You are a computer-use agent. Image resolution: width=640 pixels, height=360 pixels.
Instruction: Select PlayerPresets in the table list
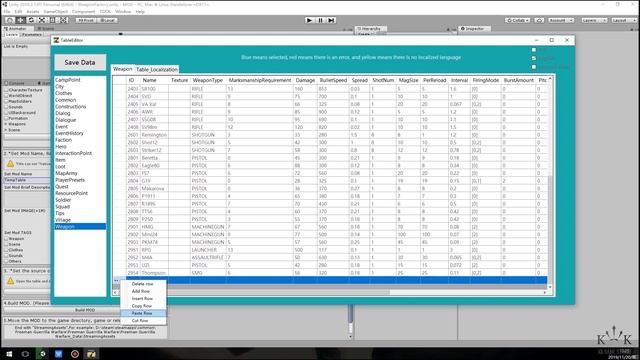pos(70,180)
